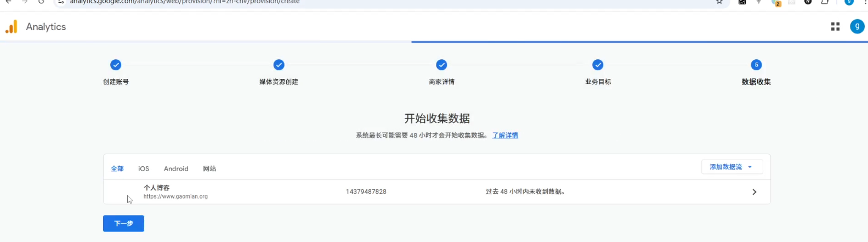Open the blue account avatar in Analytics header
The width and height of the screenshot is (868, 242).
[856, 26]
